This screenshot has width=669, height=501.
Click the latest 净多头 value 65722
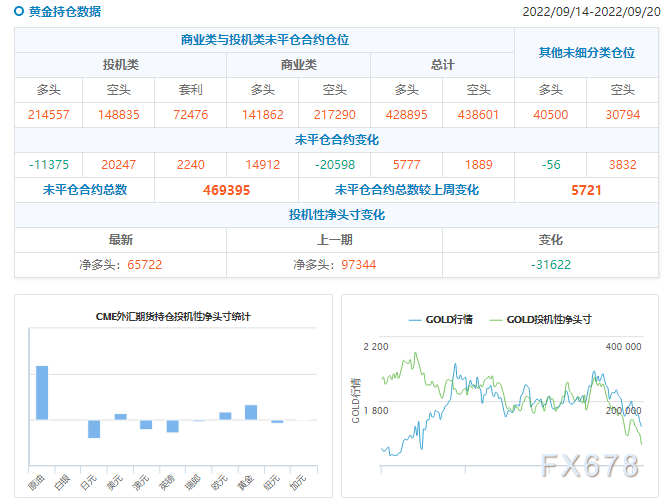pyautogui.click(x=145, y=265)
